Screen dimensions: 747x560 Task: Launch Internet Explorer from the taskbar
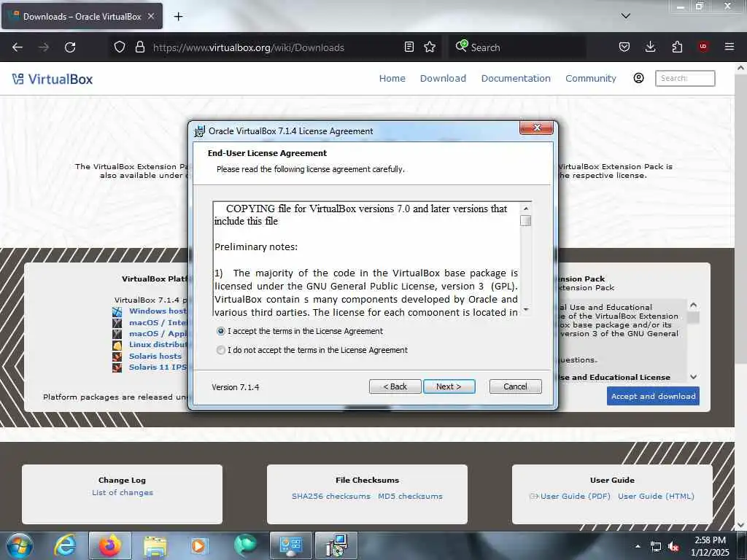pos(65,545)
